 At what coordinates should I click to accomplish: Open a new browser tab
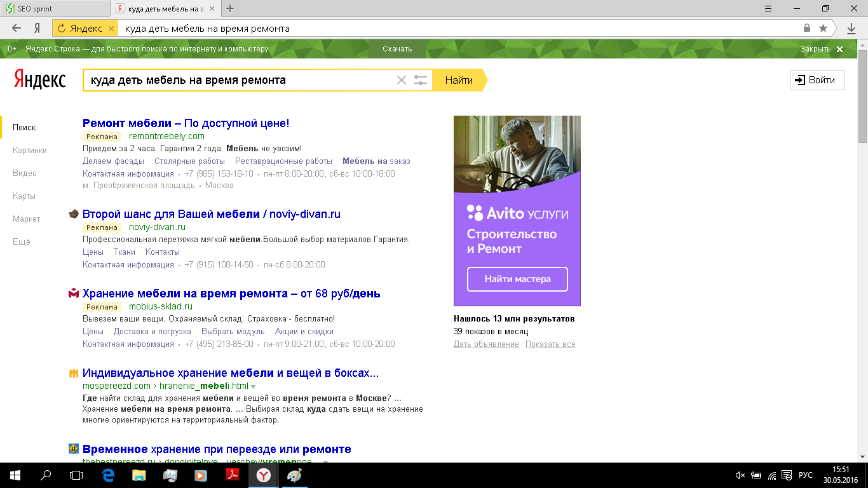pos(230,8)
